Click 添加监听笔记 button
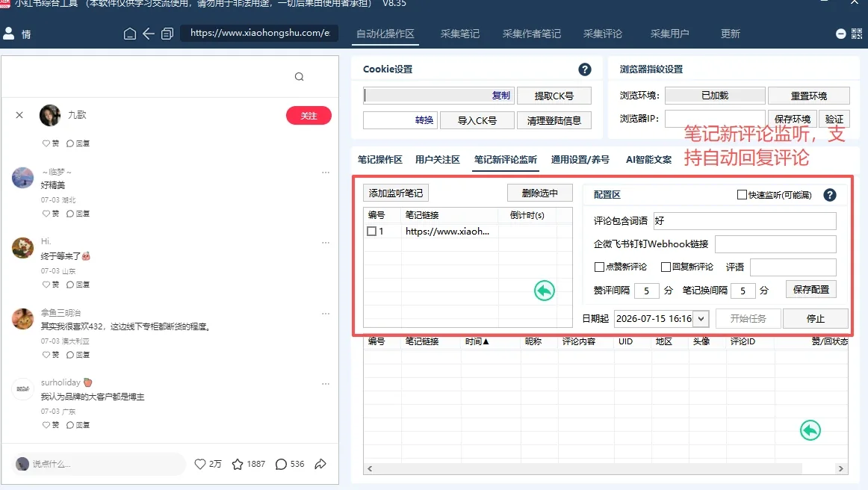 (396, 193)
